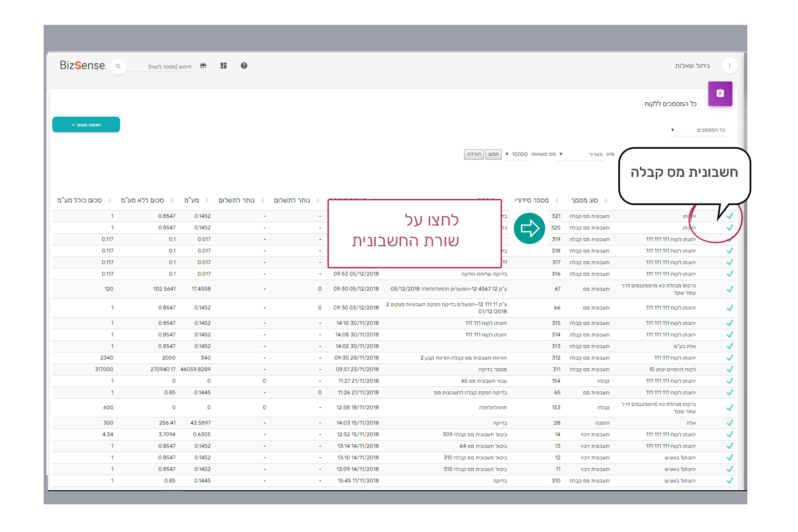The width and height of the screenshot is (798, 532).
Task: Sort by מספר סידורי column arrows
Action: click(557, 200)
